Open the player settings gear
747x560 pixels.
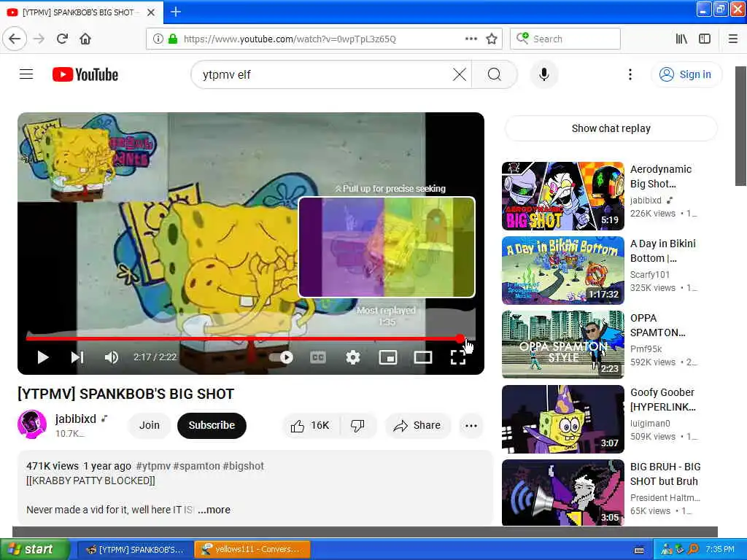(353, 357)
